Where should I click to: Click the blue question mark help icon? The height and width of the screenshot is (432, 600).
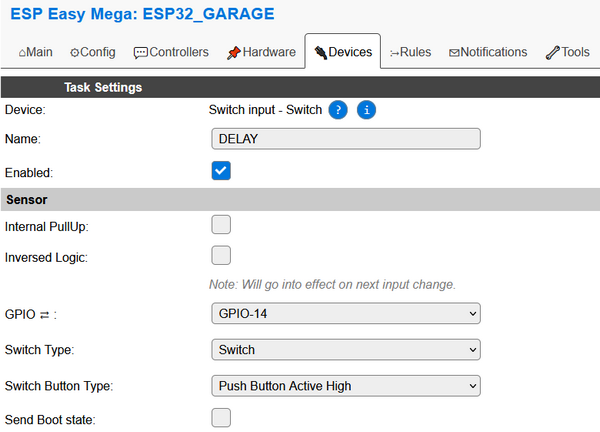pyautogui.click(x=338, y=110)
